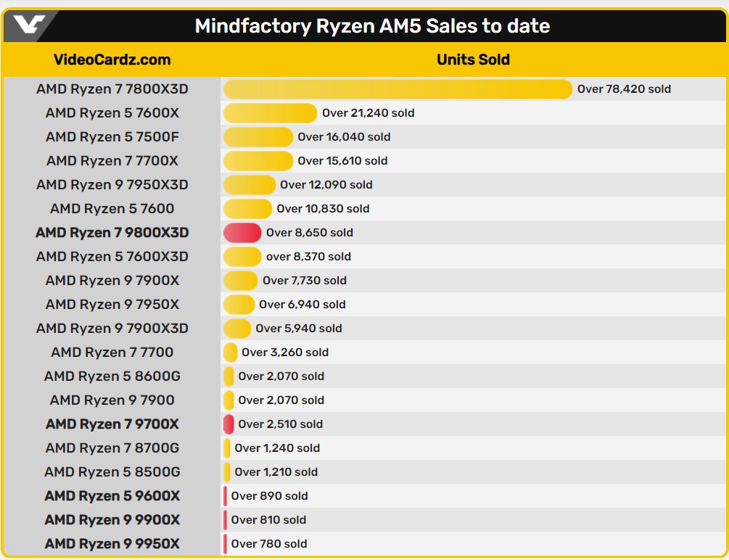Screen dimensions: 729x560
Task: Click the 'Over 780 sold' value
Action: [269, 544]
